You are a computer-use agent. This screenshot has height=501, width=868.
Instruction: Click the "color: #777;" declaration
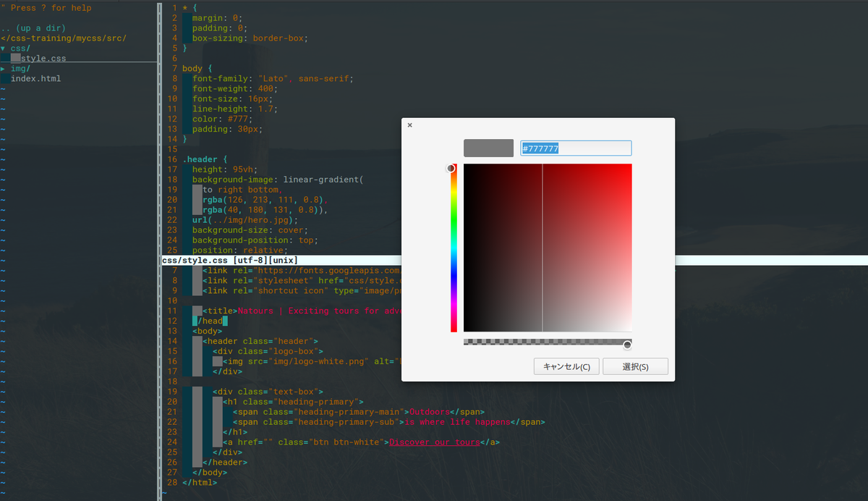click(x=223, y=119)
